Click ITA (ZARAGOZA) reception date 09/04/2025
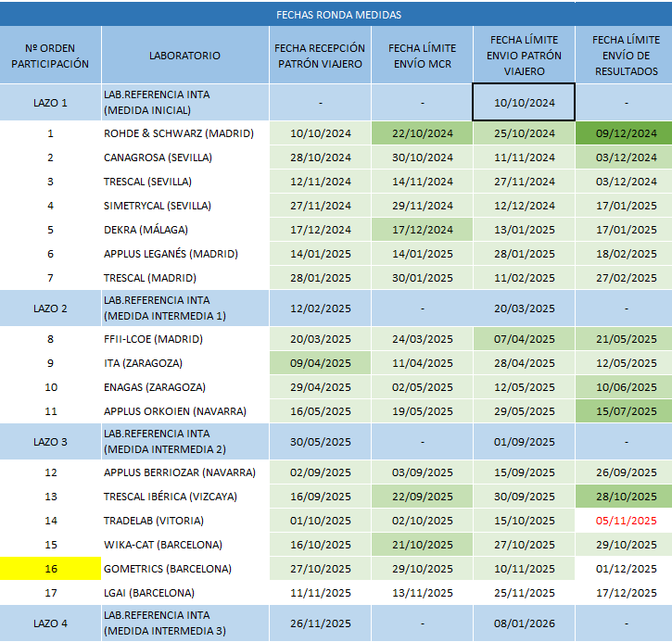This screenshot has height=642, width=672. point(321,363)
